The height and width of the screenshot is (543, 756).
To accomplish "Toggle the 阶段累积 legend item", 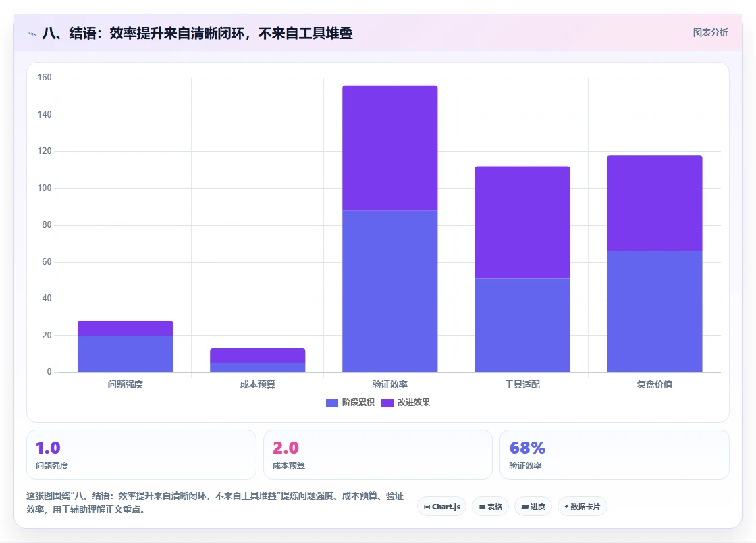I will (x=350, y=403).
